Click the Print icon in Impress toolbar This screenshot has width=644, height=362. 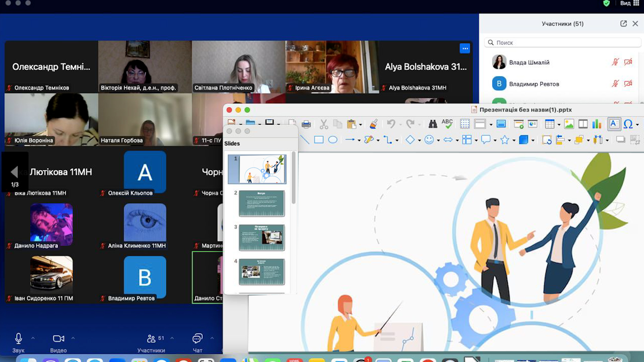point(306,124)
